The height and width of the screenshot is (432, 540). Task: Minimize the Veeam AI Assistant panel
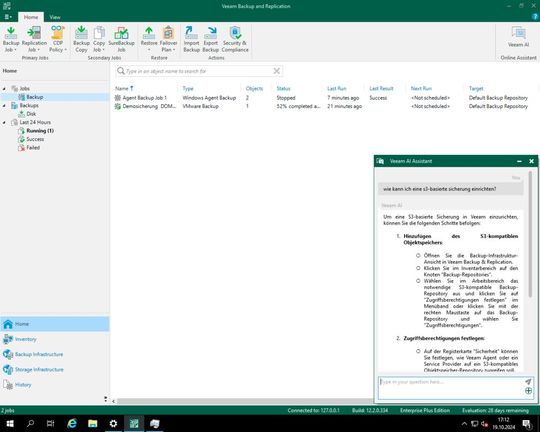click(519, 161)
